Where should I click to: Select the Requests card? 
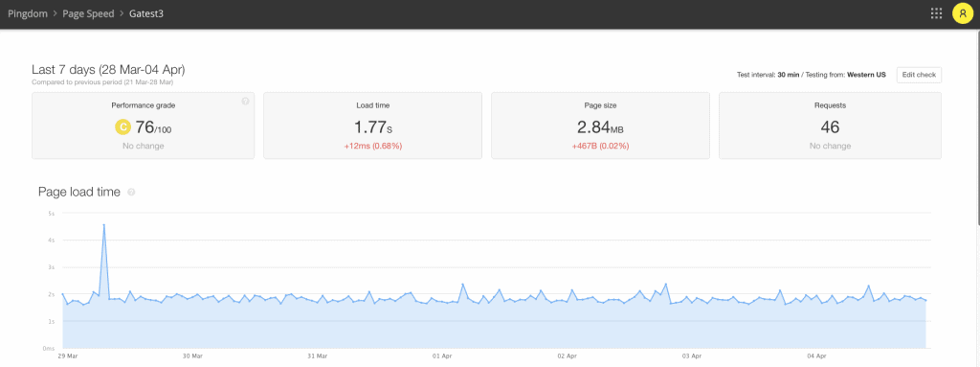[x=830, y=126]
